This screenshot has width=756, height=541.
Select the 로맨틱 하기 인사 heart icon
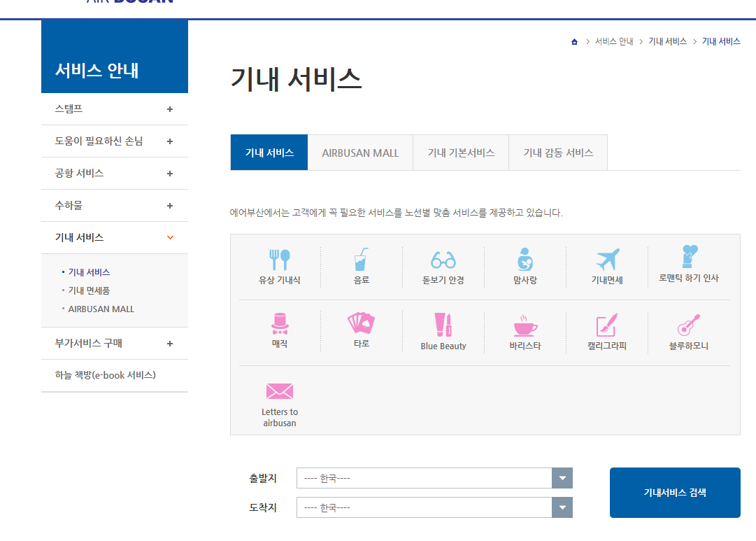690,256
